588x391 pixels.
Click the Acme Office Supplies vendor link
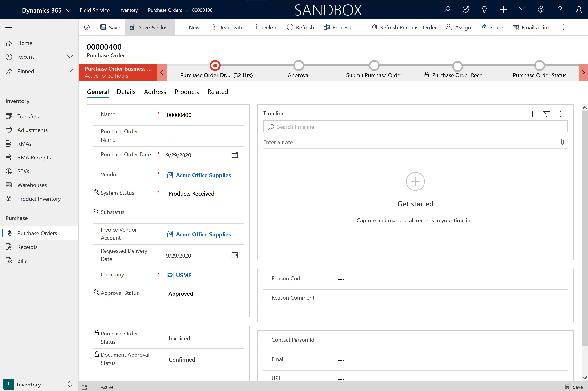tap(204, 175)
